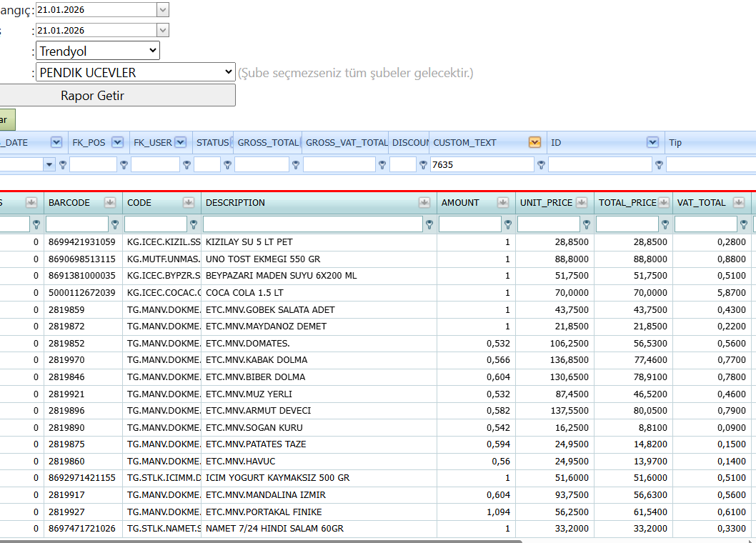
Task: Click the sort arrow icon in VAT_TOTAL header
Action: point(739,202)
